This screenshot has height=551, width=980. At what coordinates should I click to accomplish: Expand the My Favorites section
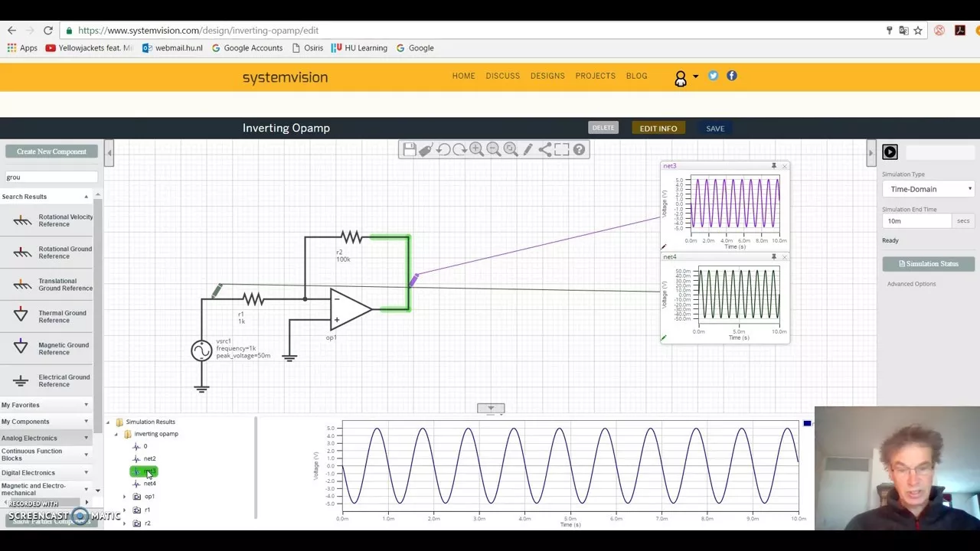coord(86,405)
